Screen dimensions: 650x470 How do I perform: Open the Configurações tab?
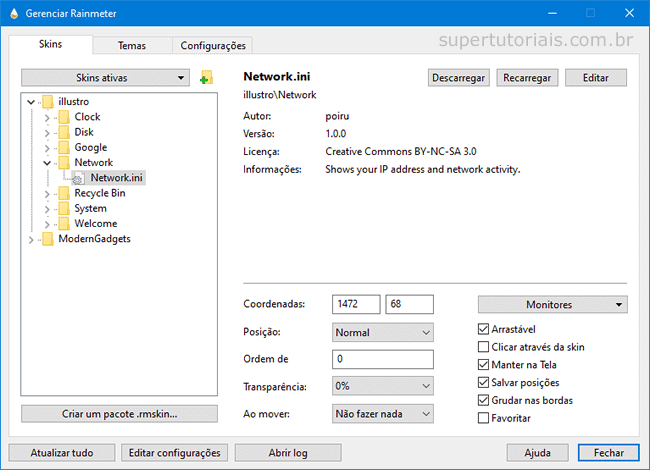point(213,46)
